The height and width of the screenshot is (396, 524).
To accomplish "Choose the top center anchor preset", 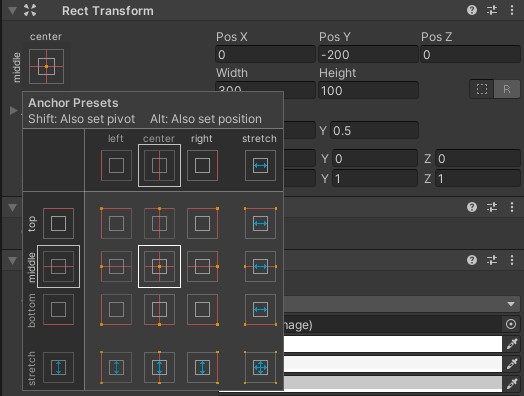I will tap(159, 223).
